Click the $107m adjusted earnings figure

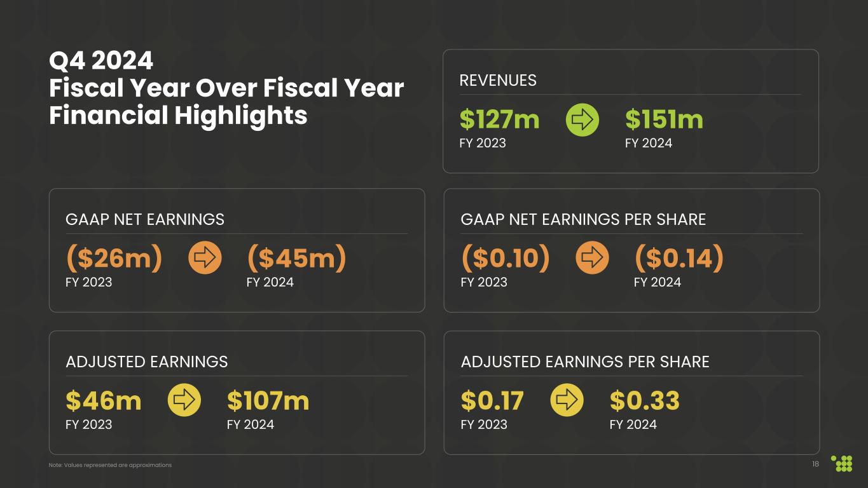(268, 401)
